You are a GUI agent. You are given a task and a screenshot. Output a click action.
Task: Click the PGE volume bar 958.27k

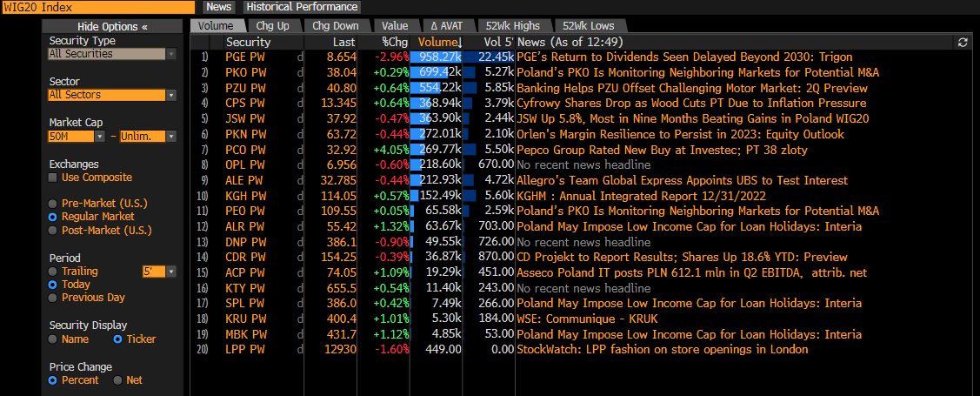click(x=437, y=57)
